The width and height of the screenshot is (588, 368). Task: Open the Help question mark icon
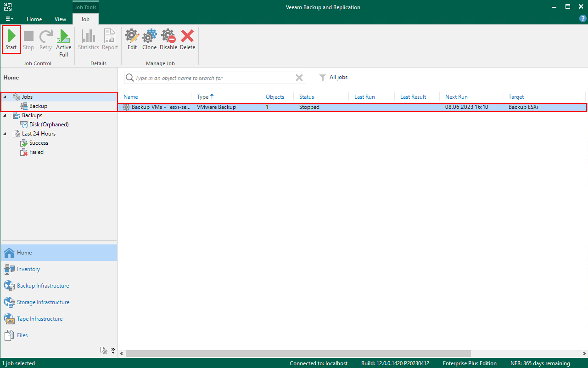583,19
